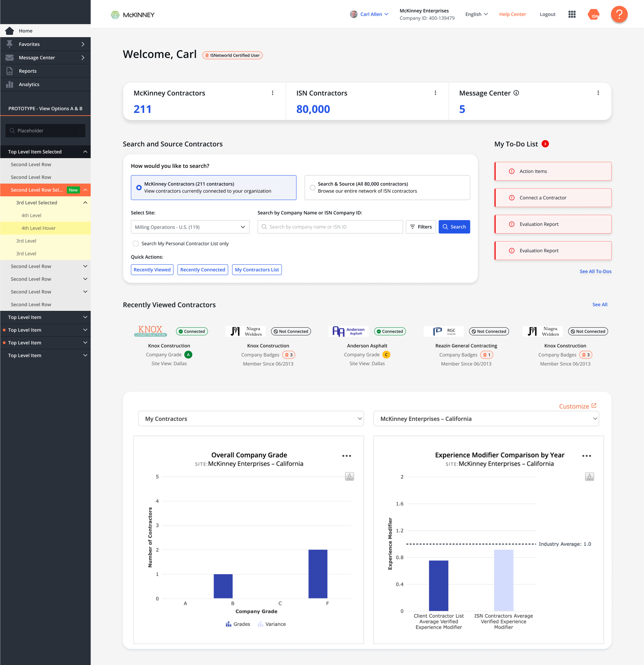Click Logout in the header

(547, 14)
